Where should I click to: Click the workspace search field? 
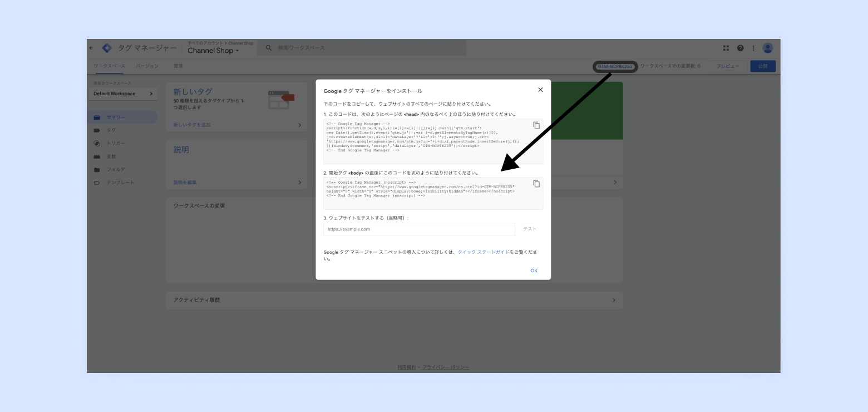(362, 48)
